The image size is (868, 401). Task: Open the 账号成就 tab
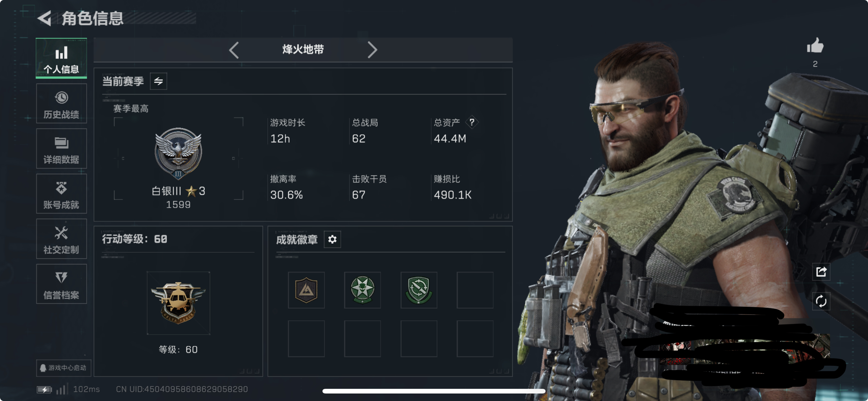point(61,194)
